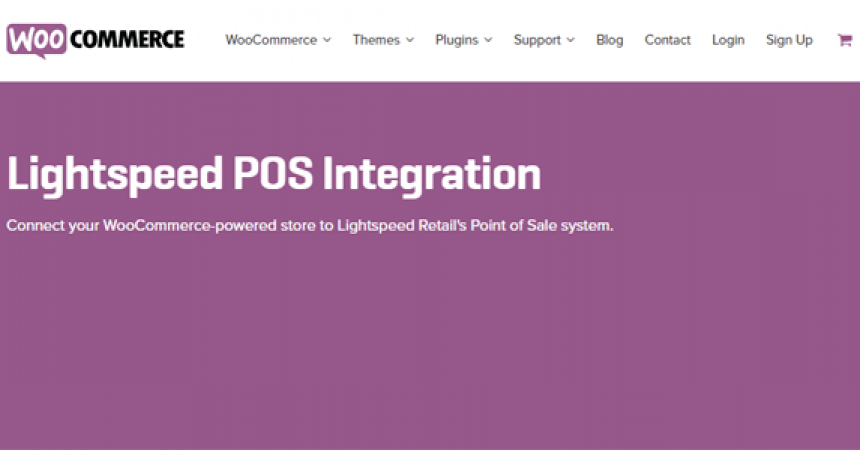Go to the Blog page
Image resolution: width=860 pixels, height=450 pixels.
(610, 40)
